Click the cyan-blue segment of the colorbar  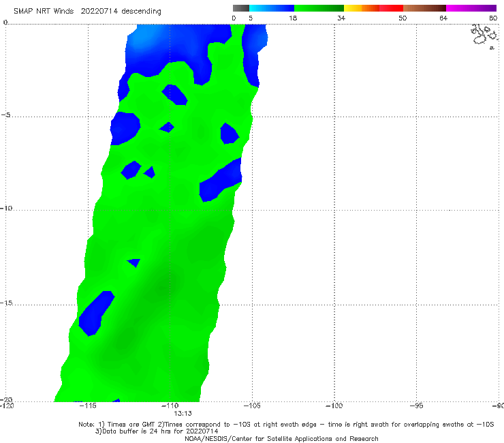272,8
